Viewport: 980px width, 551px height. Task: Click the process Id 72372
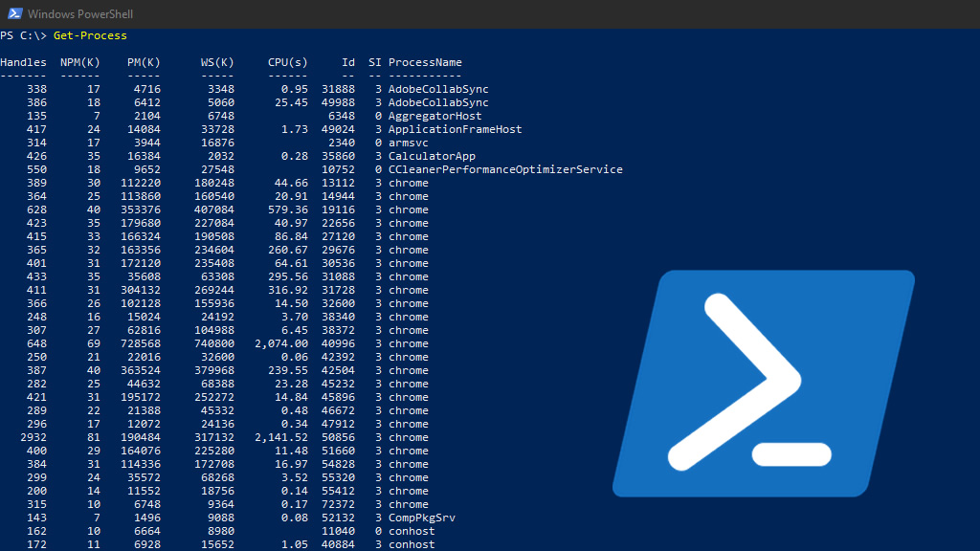click(338, 505)
